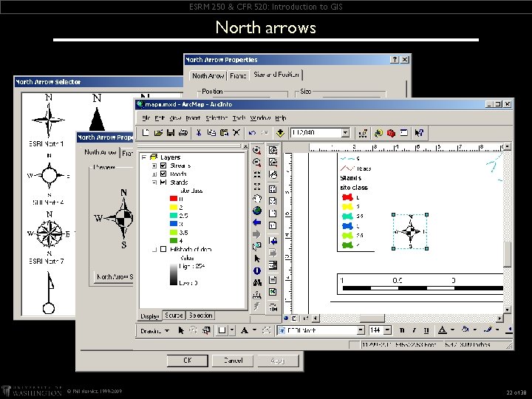Click the Italic formatting button
Screen dimensions: 532x399
[x=414, y=330]
